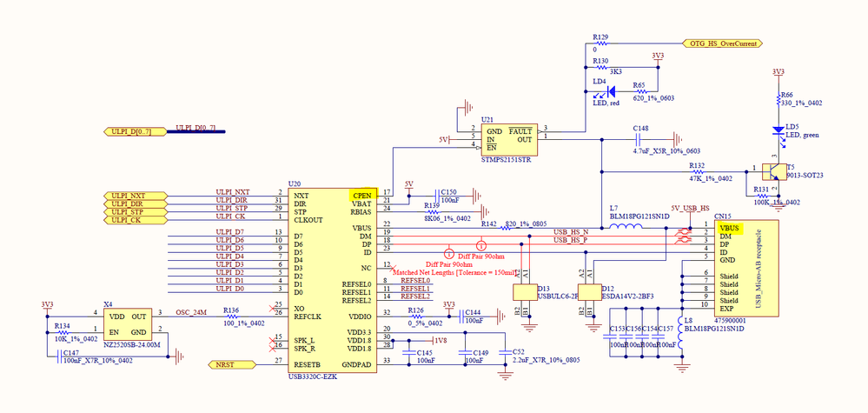Select the X4 NZ2520SB oscillator component
868x413 pixels.
click(x=128, y=325)
